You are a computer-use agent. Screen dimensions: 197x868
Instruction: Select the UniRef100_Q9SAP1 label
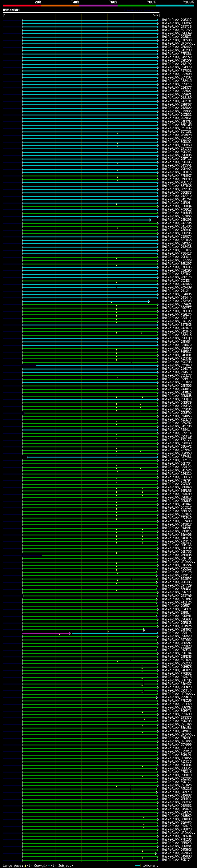(177, 95)
